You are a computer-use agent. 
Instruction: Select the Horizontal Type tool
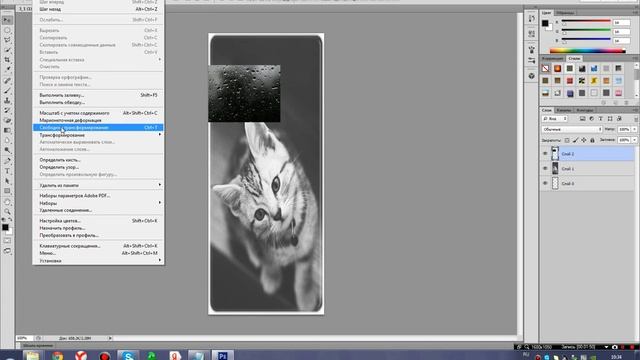coord(7,171)
